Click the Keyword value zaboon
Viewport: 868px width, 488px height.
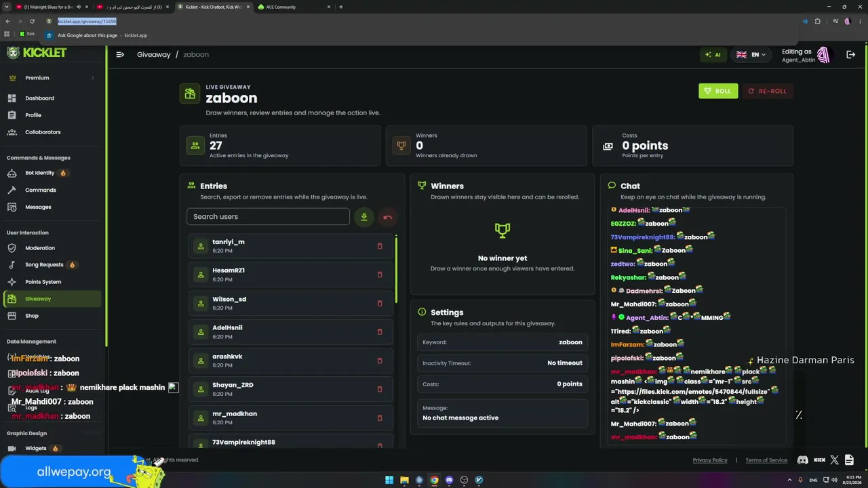[x=570, y=342]
